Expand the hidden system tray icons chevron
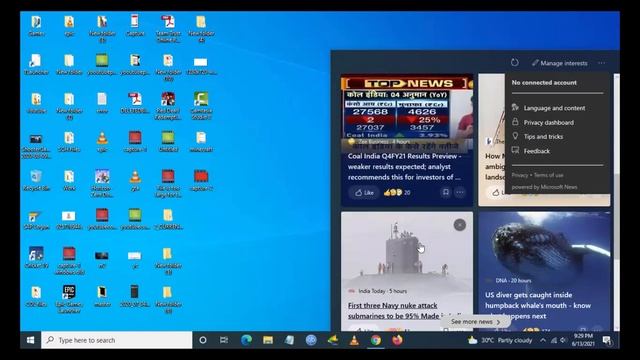Image resolution: width=640 pixels, height=360 pixels. pos(543,340)
